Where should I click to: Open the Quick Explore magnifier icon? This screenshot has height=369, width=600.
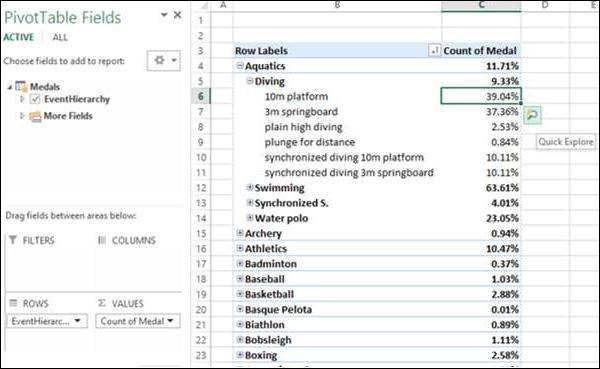click(532, 114)
